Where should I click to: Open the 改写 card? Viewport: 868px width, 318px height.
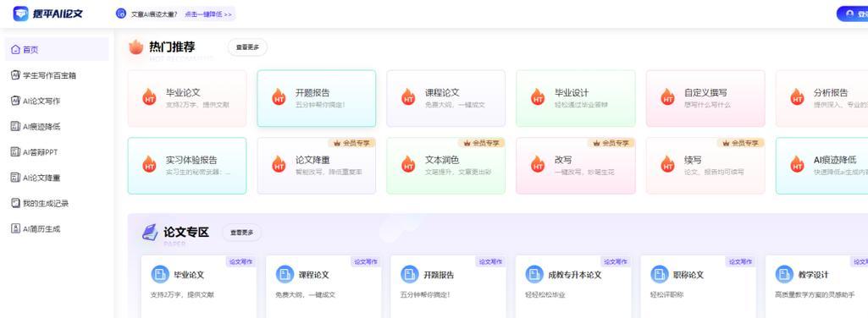point(576,166)
